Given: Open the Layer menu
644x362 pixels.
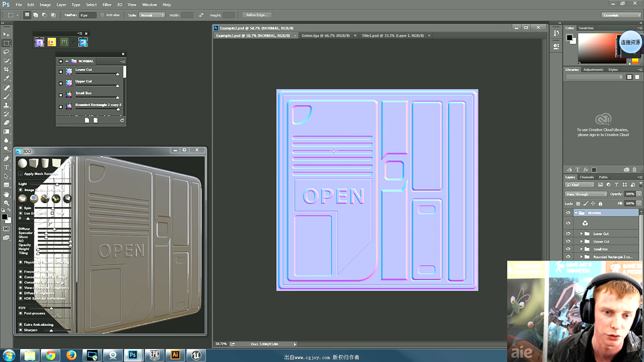Looking at the screenshot, I should pyautogui.click(x=61, y=4).
